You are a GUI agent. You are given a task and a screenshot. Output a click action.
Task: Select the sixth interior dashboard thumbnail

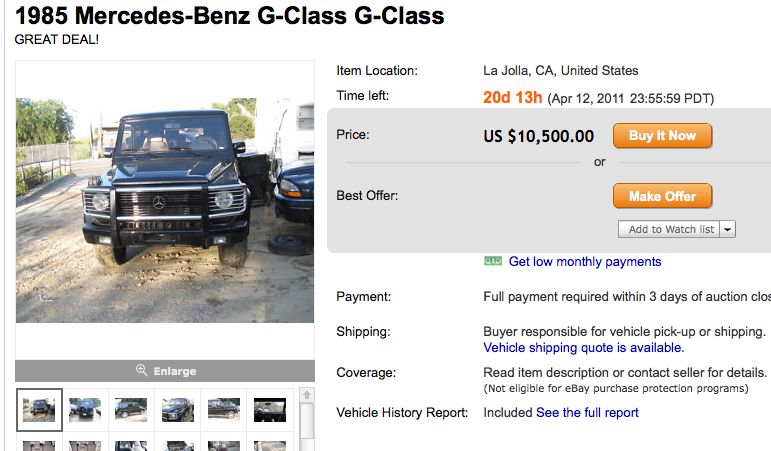point(269,410)
